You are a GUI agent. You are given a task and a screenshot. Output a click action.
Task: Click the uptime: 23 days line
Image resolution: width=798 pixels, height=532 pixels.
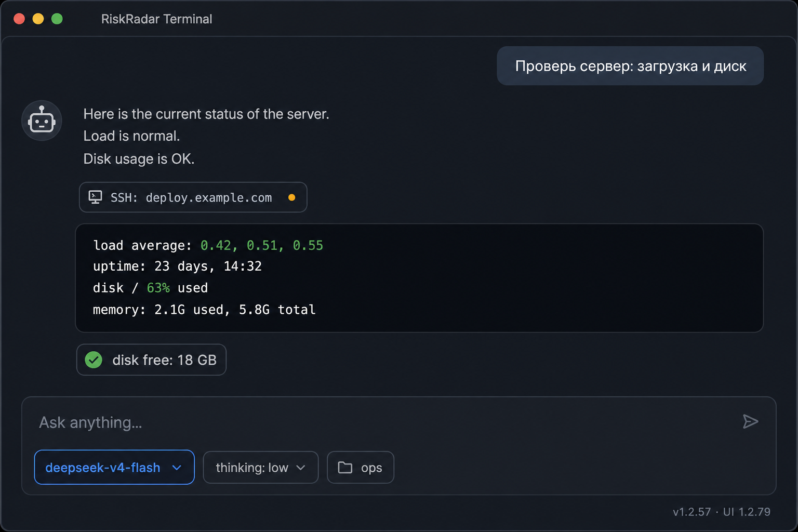(x=177, y=266)
